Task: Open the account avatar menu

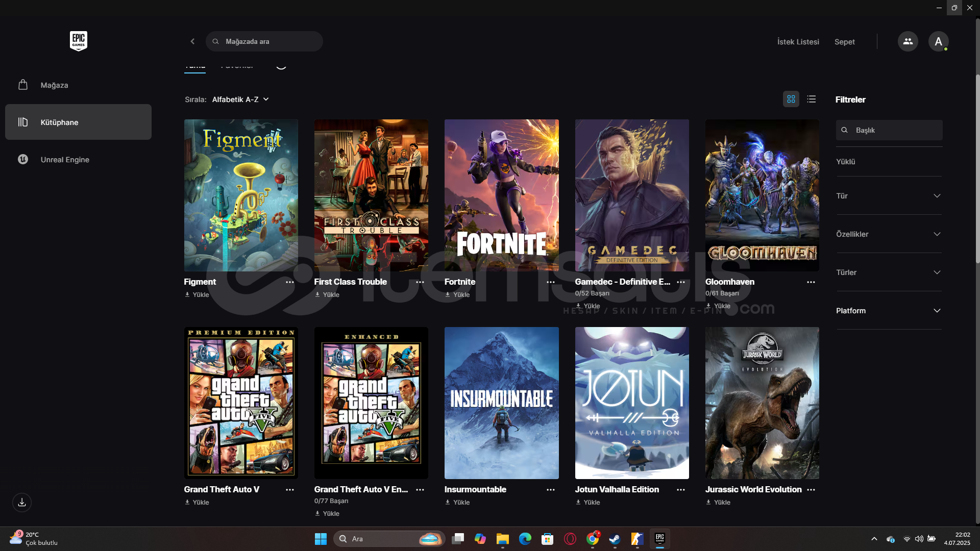Action: (938, 41)
